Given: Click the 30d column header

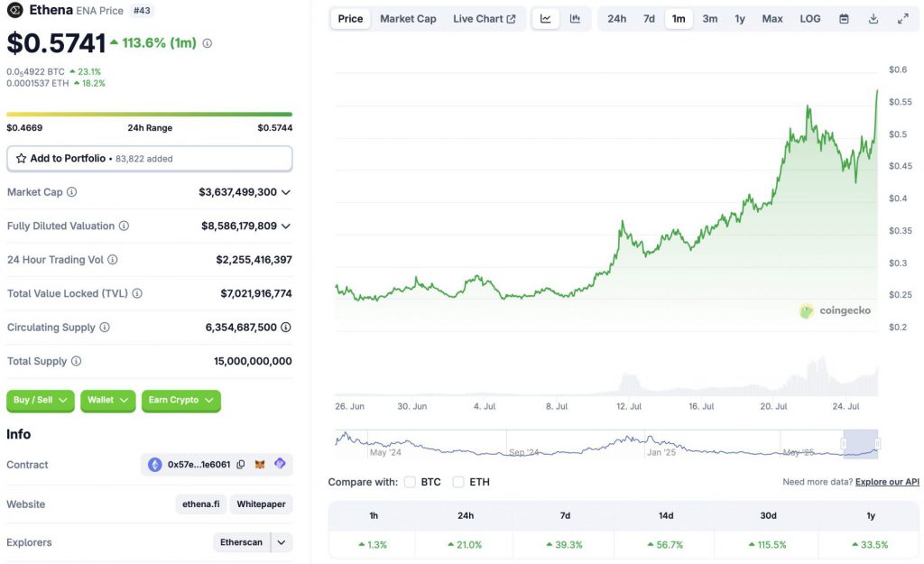Looking at the screenshot, I should pos(768,515).
